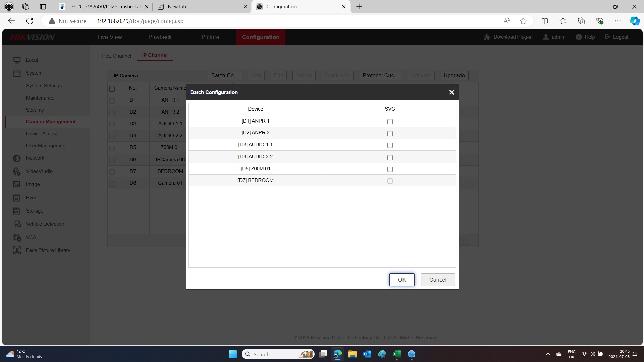The image size is (644, 362).
Task: Click the Network globe icon in sidebar
Action: click(17, 158)
